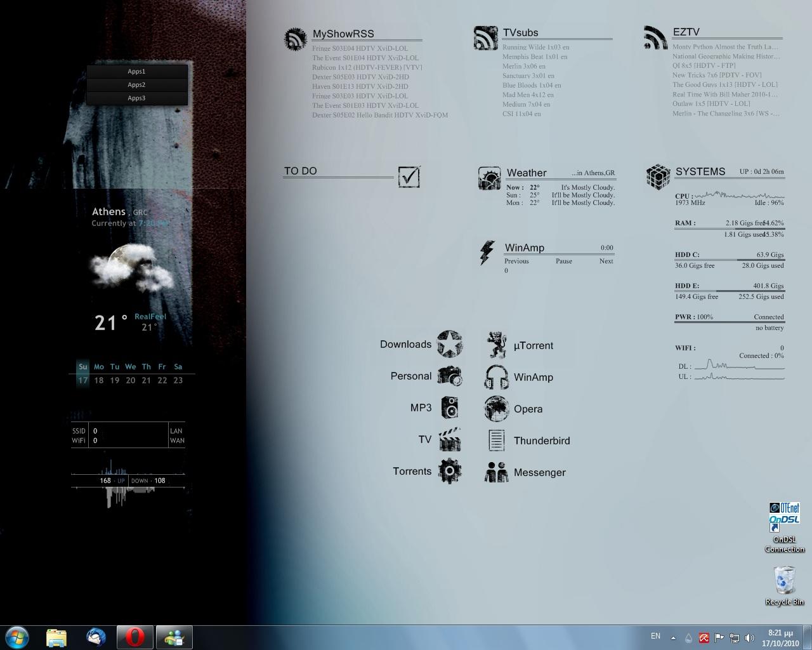812x650 pixels.
Task: Open the MyShowRSS feed icon
Action: 296,39
